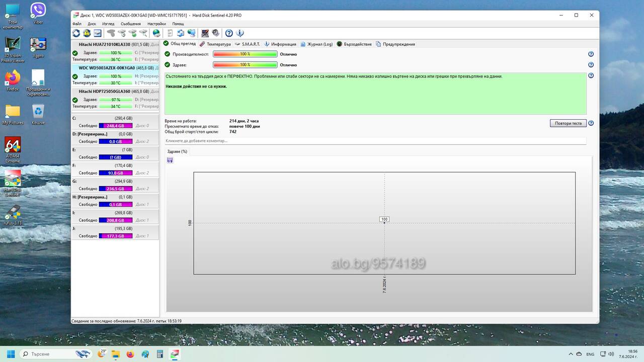The width and height of the screenshot is (644, 362).
Task: Open the Изглед menu
Action: click(x=108, y=24)
